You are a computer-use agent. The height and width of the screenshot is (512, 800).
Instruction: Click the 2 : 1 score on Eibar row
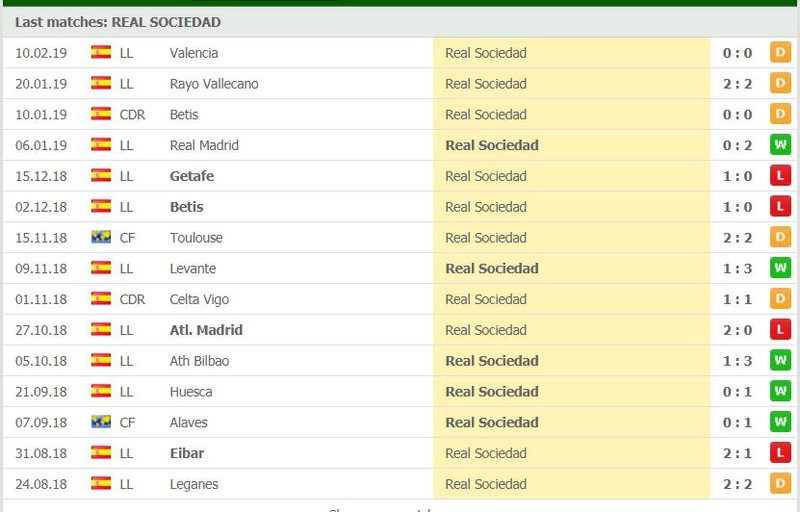click(x=738, y=453)
